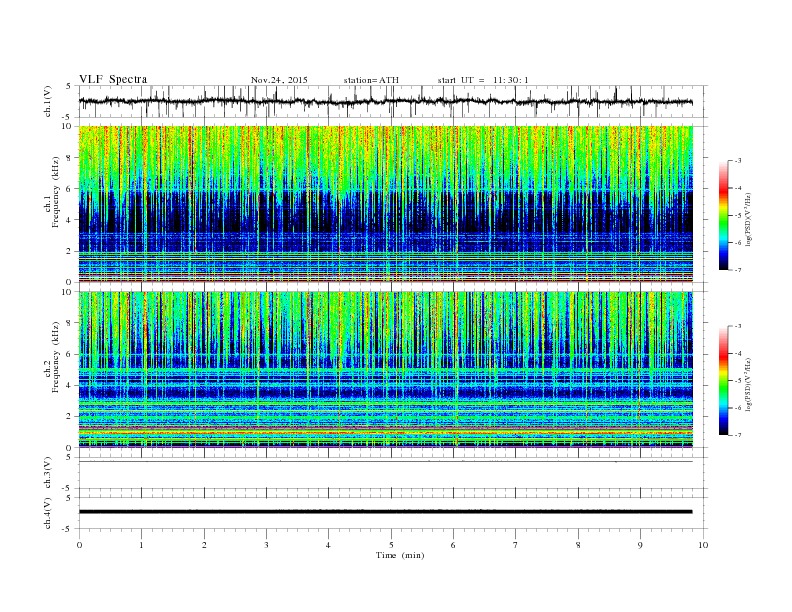Click the upper PSD color bar
Screen dimensions: 792x612
click(723, 216)
